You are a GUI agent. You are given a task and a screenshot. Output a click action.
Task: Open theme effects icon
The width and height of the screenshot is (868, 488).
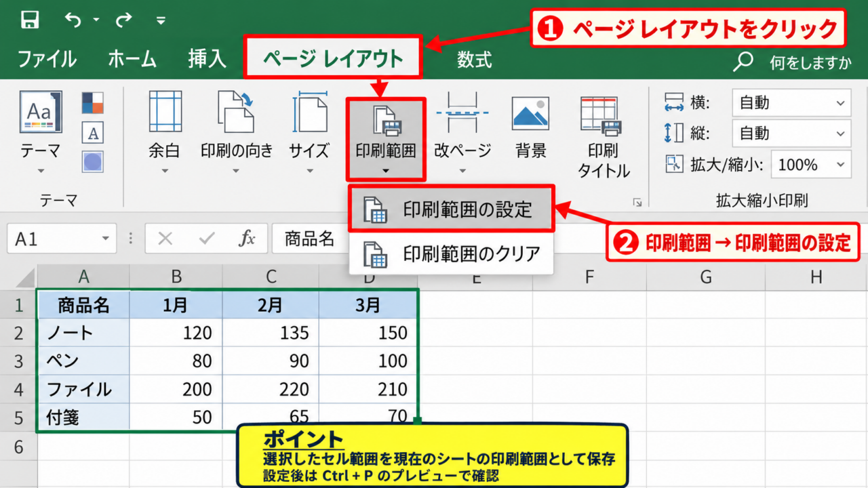93,162
